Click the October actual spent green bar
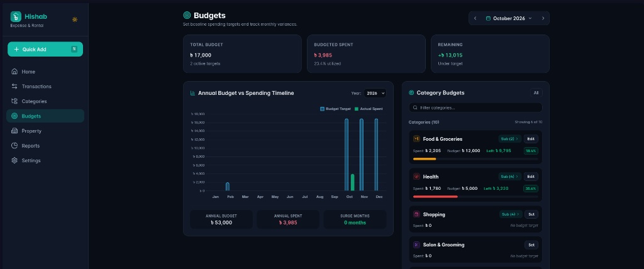Screen dimensions: 644x269 click(x=352, y=182)
